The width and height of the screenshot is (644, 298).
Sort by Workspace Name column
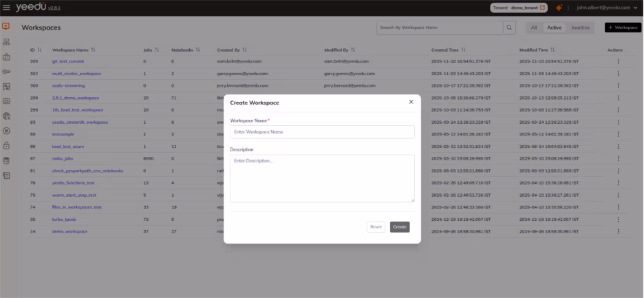click(94, 50)
